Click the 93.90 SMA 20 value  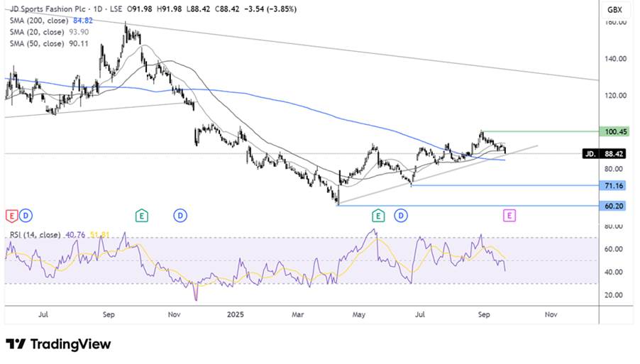tap(79, 32)
